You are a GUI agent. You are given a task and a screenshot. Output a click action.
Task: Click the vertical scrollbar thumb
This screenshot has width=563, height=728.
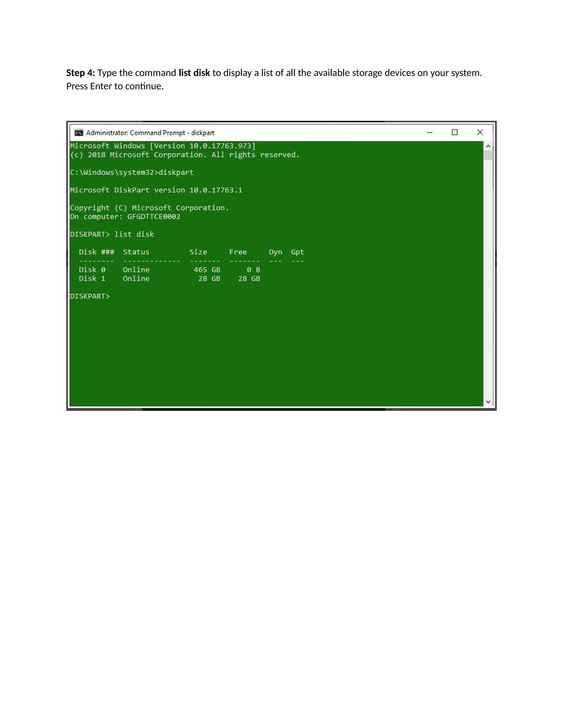pyautogui.click(x=488, y=155)
